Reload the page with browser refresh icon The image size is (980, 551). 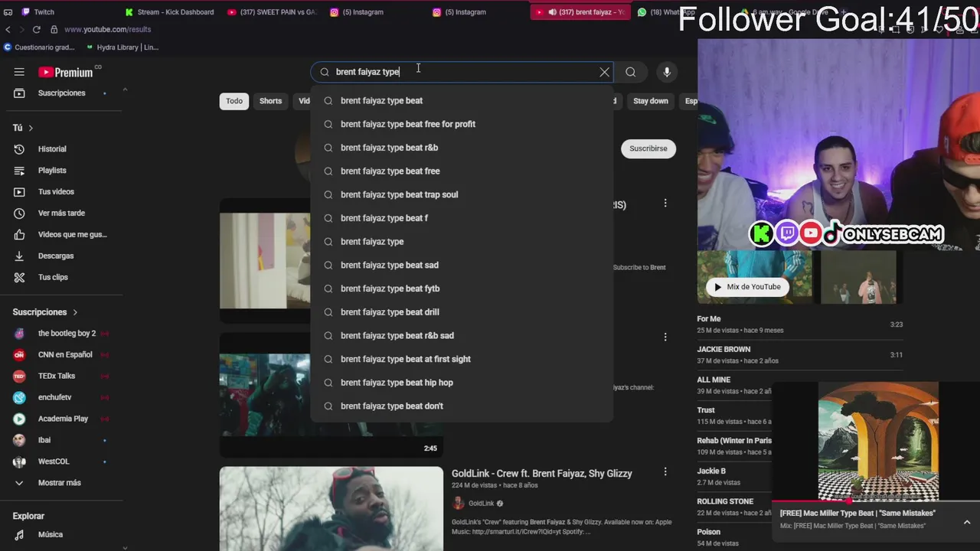(36, 29)
